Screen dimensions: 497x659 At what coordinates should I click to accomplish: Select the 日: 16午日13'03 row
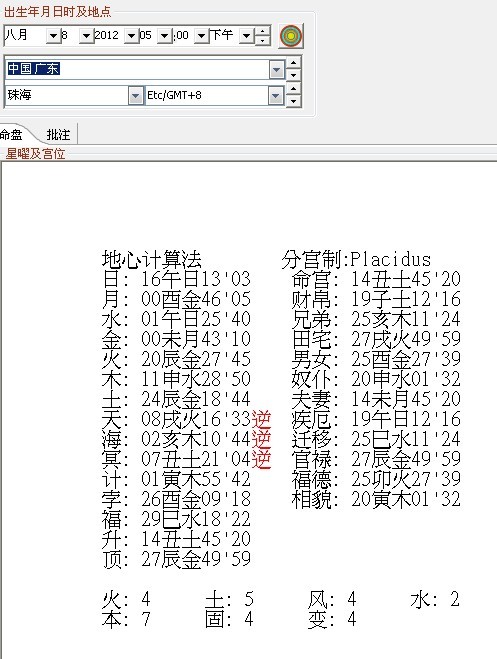[176, 279]
